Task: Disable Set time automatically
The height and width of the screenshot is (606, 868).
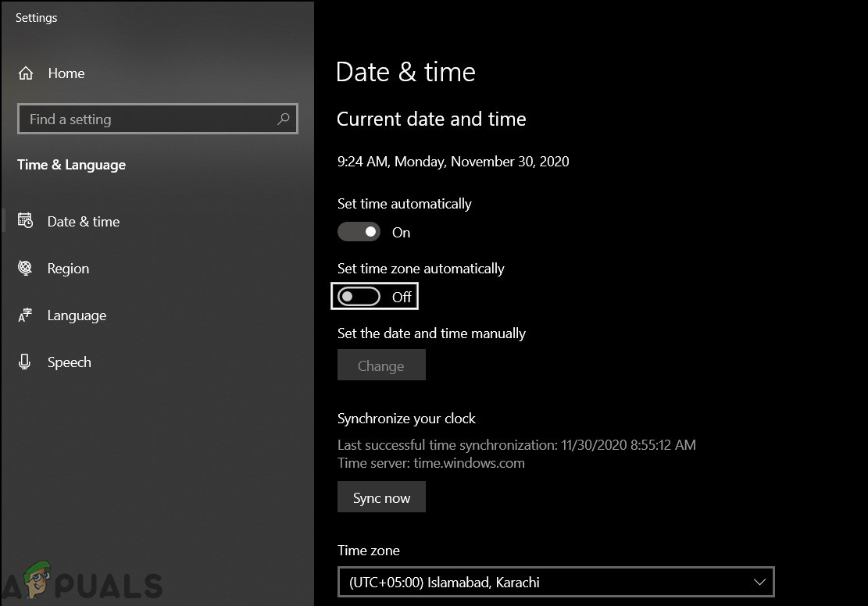Action: tap(359, 231)
